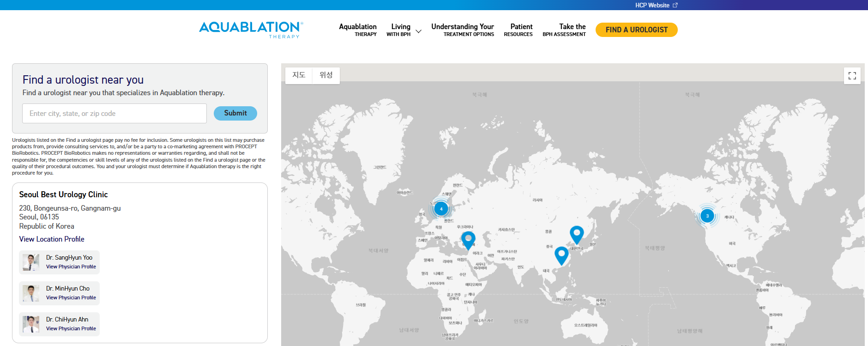Open Take the BPH Assessment
This screenshot has width=868, height=346.
(x=564, y=30)
